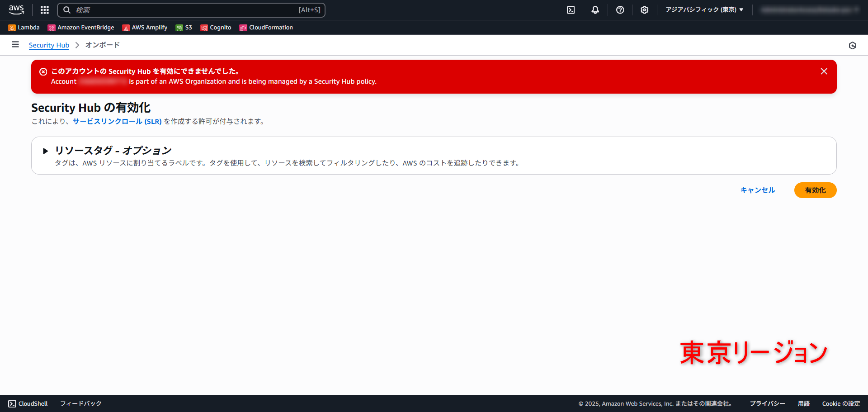Screen dimensions: 868x412
Task: Open Amazon EventBridge from favorites bar
Action: (x=80, y=27)
